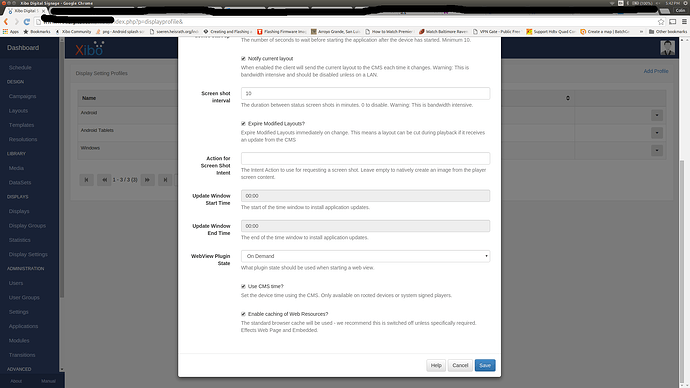Bookmark this page with the star icon
This screenshot has width=690, height=388.
point(661,22)
